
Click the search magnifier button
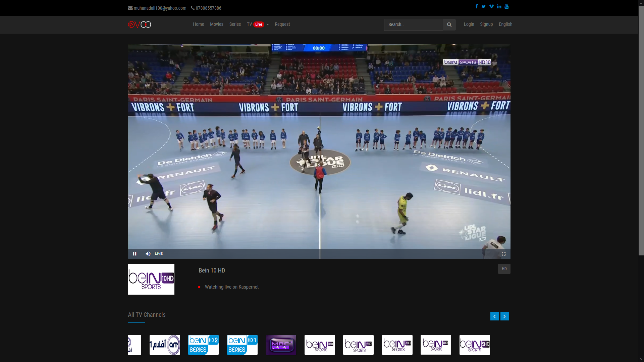click(449, 24)
